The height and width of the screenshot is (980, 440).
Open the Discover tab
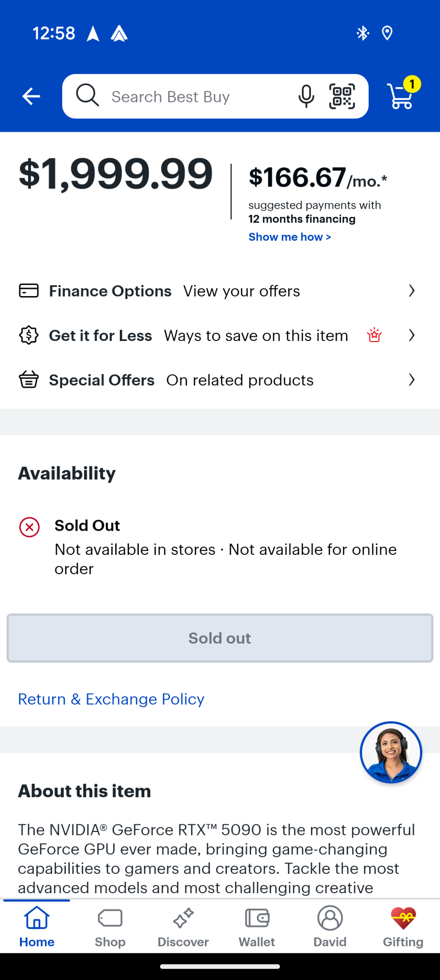[183, 927]
